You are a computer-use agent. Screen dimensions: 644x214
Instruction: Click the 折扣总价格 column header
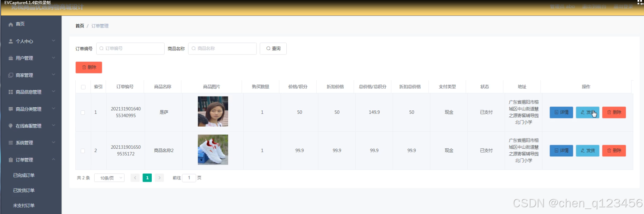click(x=410, y=87)
